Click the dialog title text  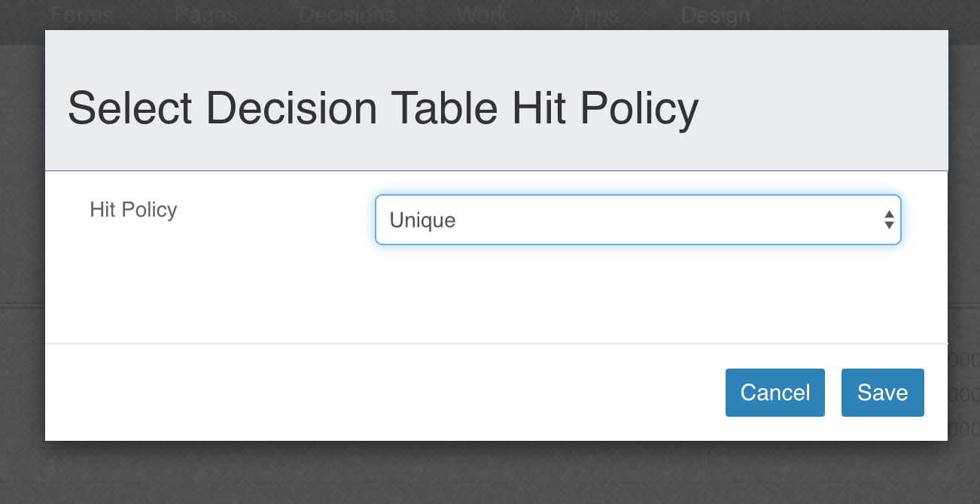[383, 108]
